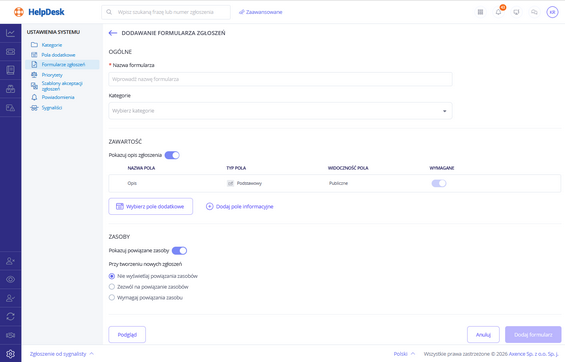Screen dimensions: 565x362
Task: Select Nie wyświetlaj powiązania zasobów radio
Action: 112,276
